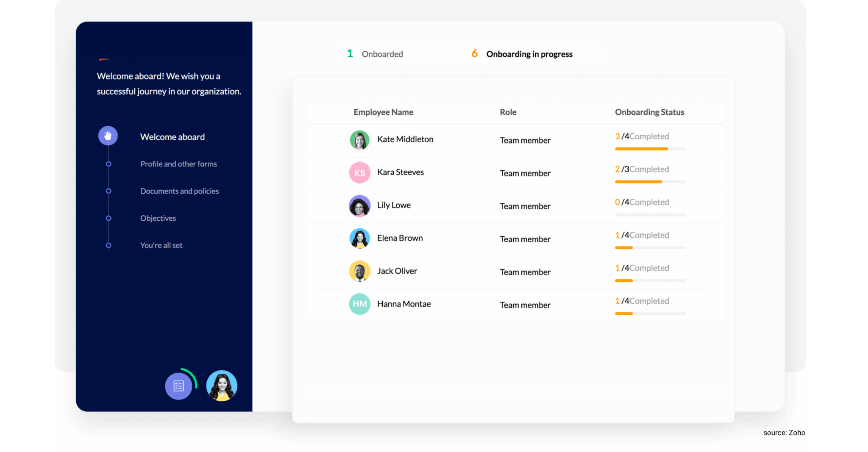
Task: Select Kate Middleton's avatar
Action: tap(359, 140)
